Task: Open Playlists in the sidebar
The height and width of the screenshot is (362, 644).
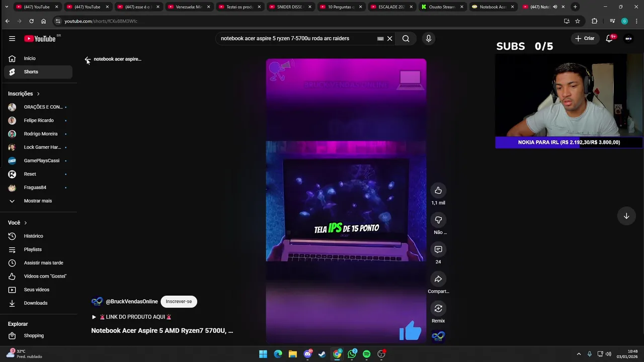Action: click(x=38, y=249)
